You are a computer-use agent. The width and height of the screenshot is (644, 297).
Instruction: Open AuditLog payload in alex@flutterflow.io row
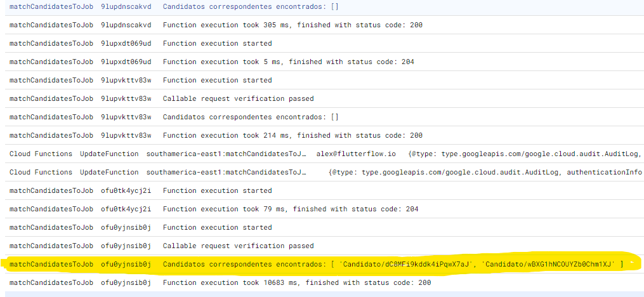(x=525, y=154)
